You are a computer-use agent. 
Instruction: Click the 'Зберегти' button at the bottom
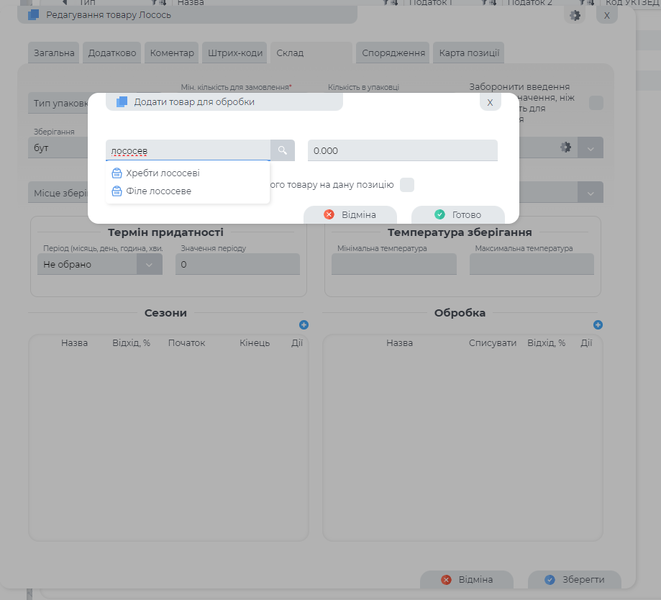[x=575, y=580]
